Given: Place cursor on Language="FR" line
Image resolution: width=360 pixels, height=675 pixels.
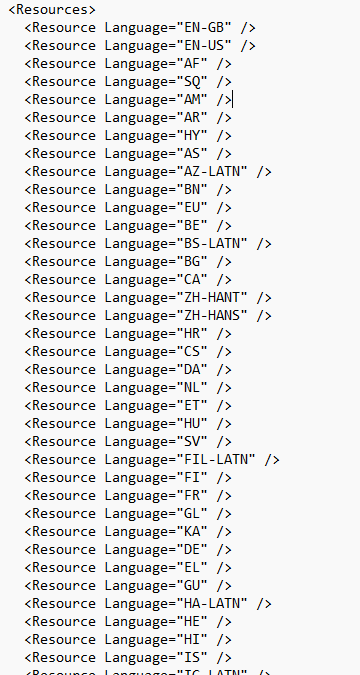Looking at the screenshot, I should coord(128,495).
